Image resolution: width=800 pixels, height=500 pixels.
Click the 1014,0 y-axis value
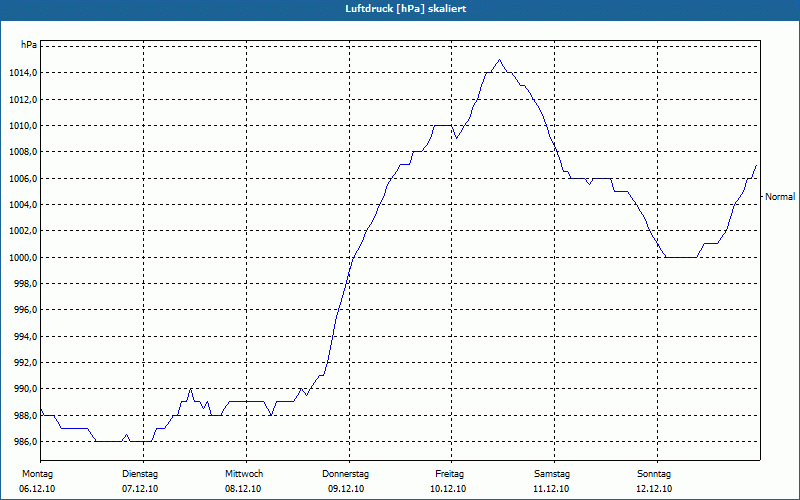(x=23, y=73)
